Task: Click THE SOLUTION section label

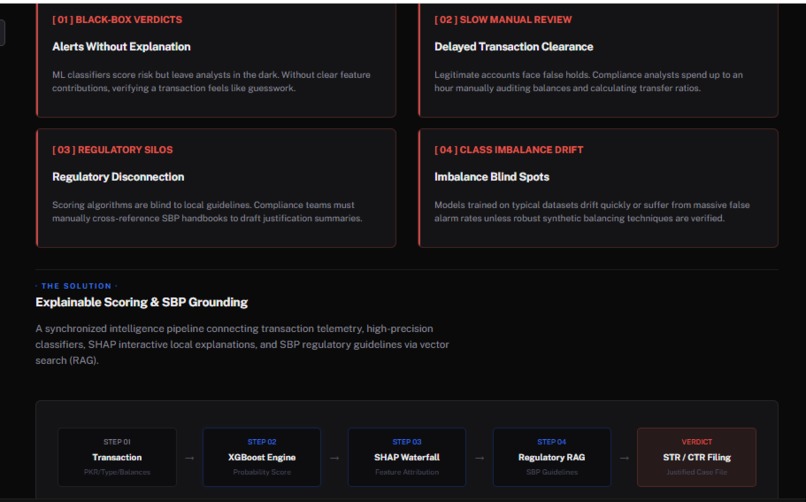Action: tap(76, 286)
